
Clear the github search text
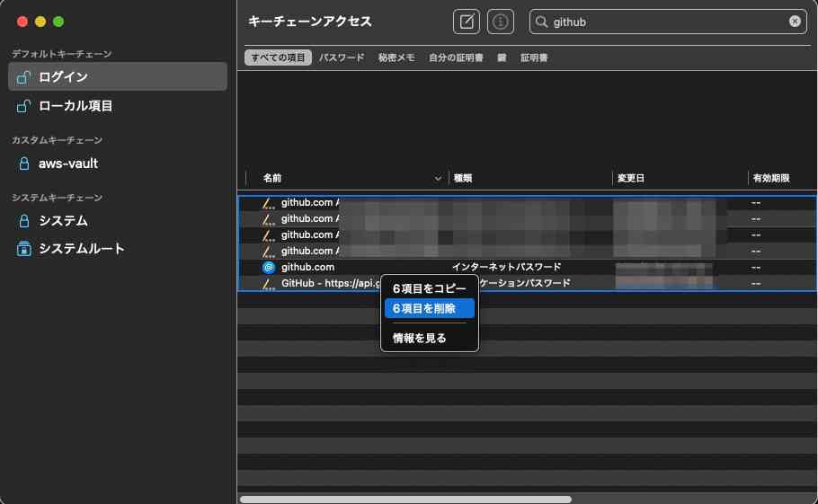pyautogui.click(x=795, y=22)
